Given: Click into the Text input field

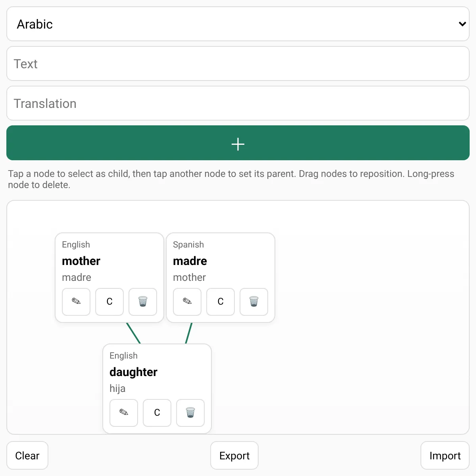Looking at the screenshot, I should [238, 63].
